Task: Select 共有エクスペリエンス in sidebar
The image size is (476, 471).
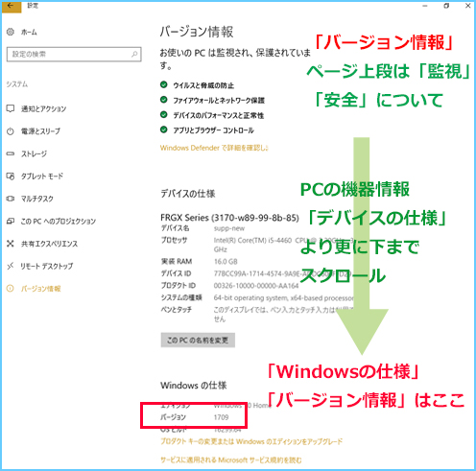Action: (x=49, y=244)
